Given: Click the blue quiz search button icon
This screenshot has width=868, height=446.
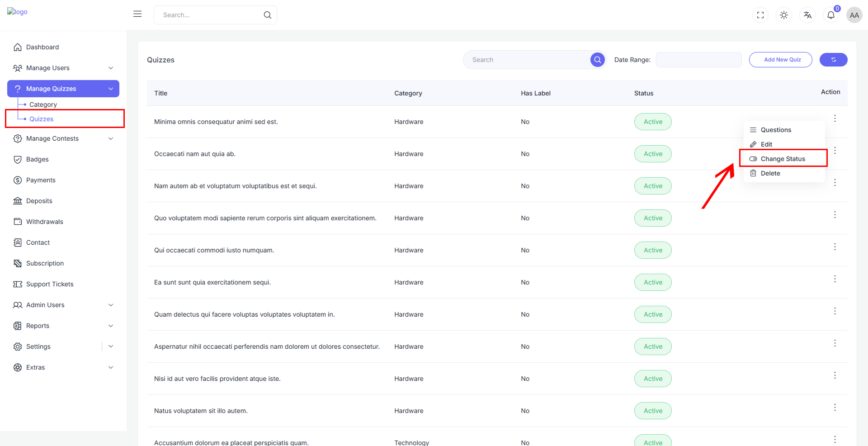Looking at the screenshot, I should pos(598,60).
